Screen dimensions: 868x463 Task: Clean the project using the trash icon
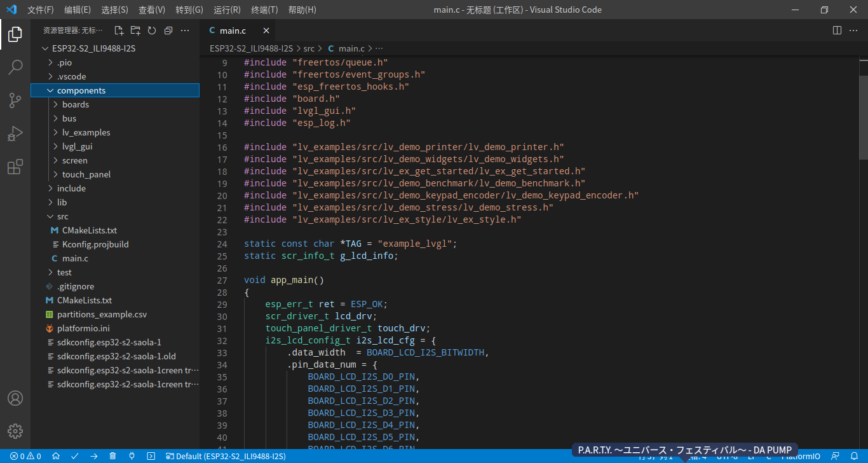click(113, 456)
